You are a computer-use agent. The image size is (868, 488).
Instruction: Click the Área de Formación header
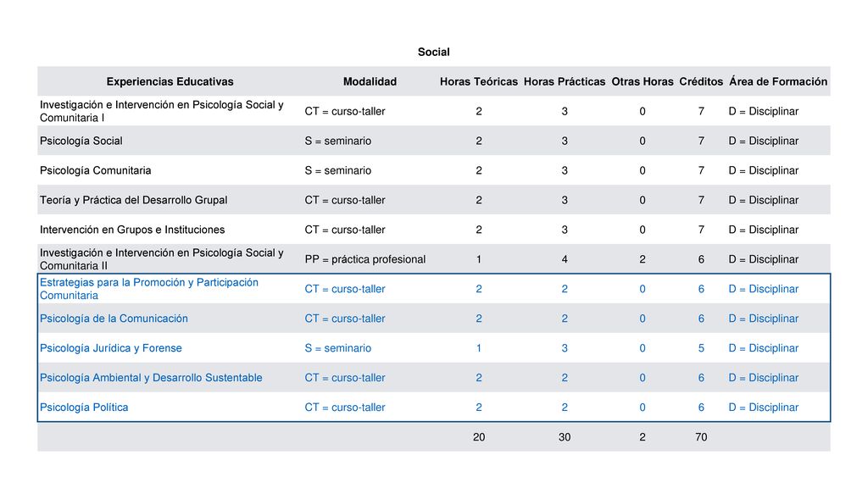[778, 81]
